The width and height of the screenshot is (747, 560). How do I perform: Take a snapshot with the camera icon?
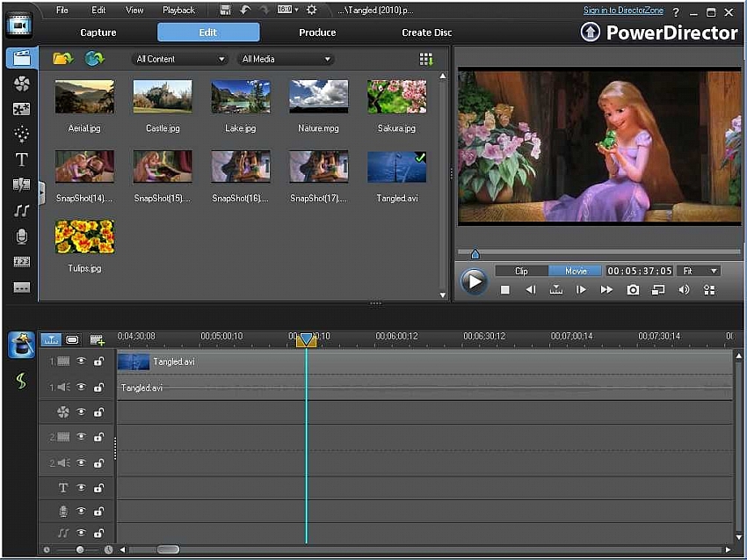(632, 289)
